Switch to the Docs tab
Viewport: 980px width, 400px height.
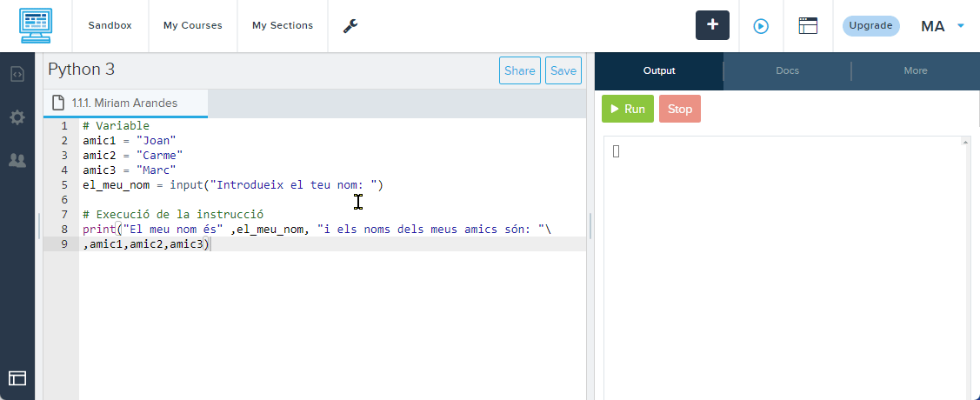[x=787, y=71]
